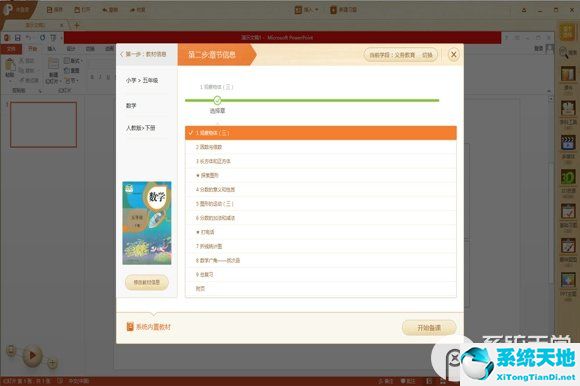This screenshot has width=580, height=386.
Task: Click the slide panel vertical scrollbar arrow
Action: pyautogui.click(x=551, y=99)
